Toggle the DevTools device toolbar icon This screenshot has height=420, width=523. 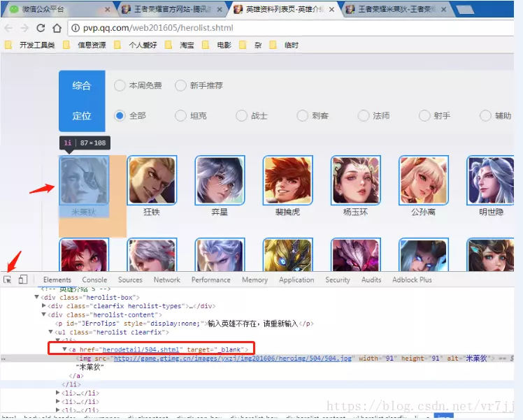(x=22, y=280)
